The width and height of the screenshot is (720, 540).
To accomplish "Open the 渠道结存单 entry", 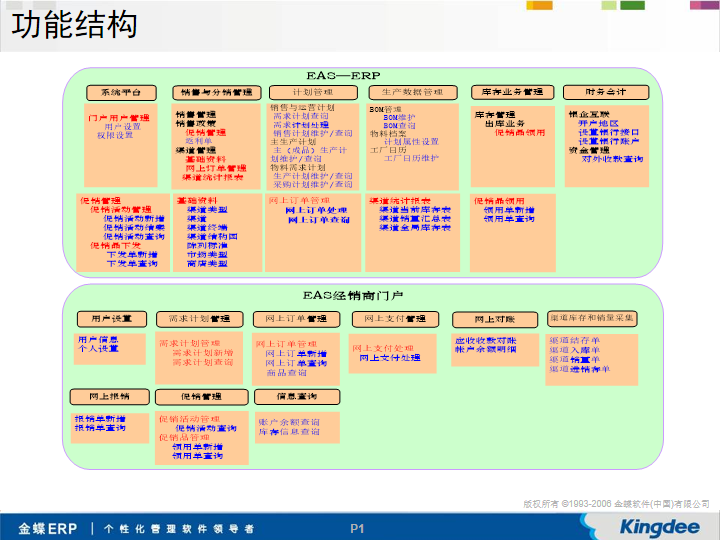I will coord(575,341).
